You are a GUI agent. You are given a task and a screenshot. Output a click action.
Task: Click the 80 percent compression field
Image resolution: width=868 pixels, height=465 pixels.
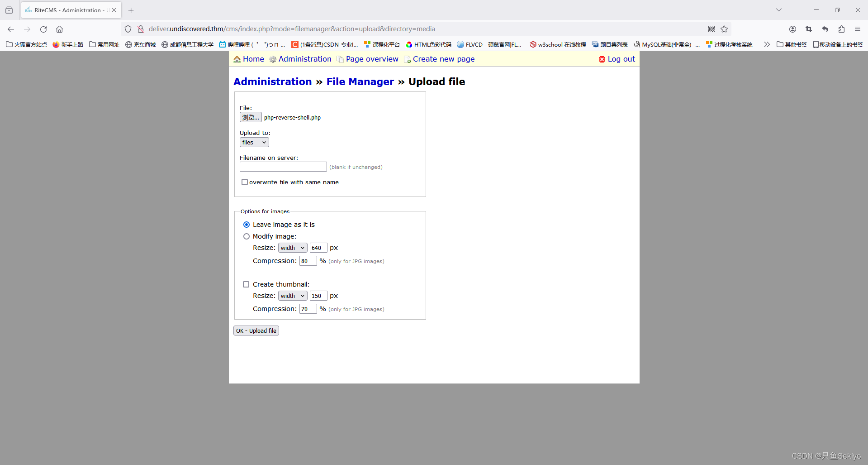308,261
